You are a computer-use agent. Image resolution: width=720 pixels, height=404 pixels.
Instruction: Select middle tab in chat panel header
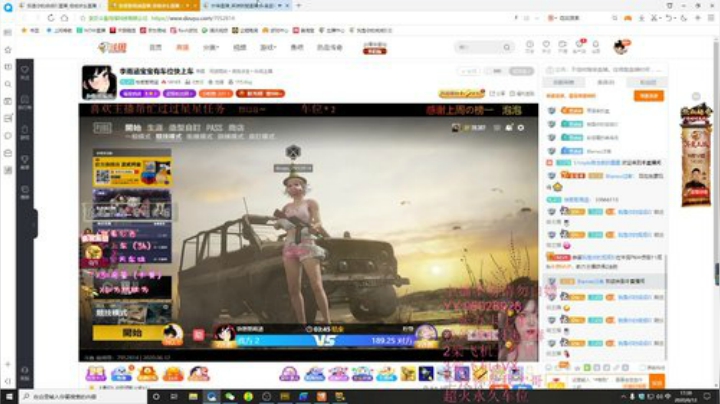(605, 82)
